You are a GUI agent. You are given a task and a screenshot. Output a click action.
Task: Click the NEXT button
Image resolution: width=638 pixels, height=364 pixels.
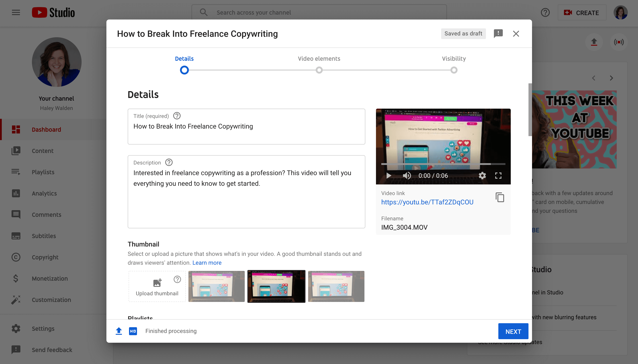(x=514, y=331)
